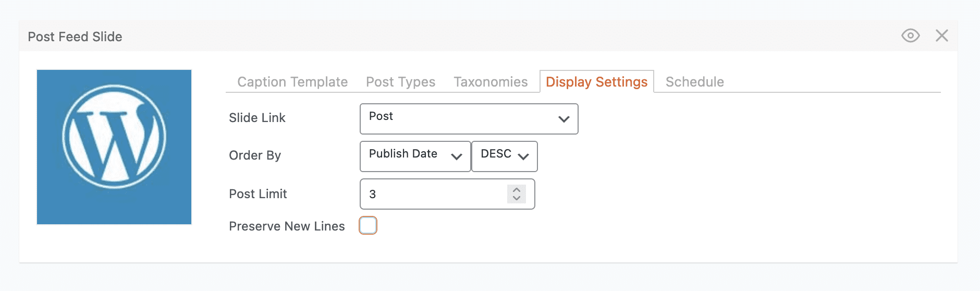Screen dimensions: 980x291
Task: Select the Display Settings tab
Action: 596,82
